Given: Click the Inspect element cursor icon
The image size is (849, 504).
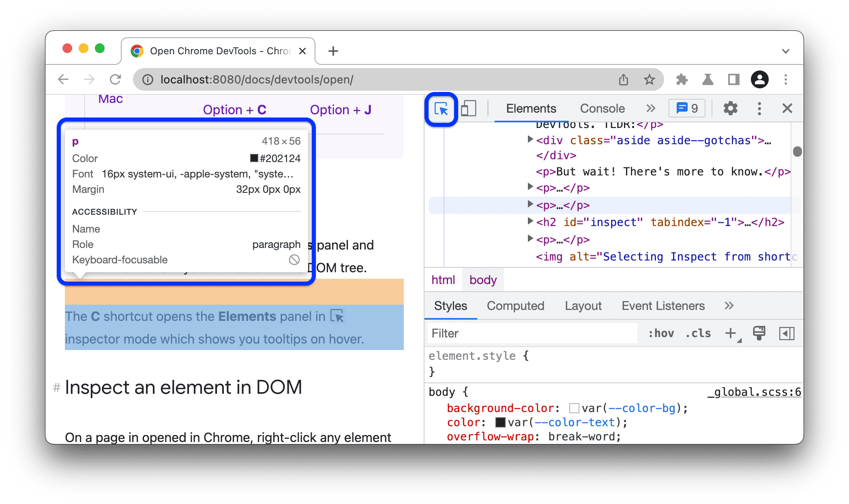Looking at the screenshot, I should 441,109.
